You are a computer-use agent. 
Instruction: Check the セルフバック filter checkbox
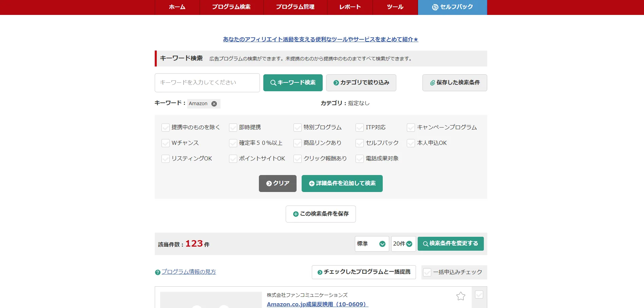360,143
